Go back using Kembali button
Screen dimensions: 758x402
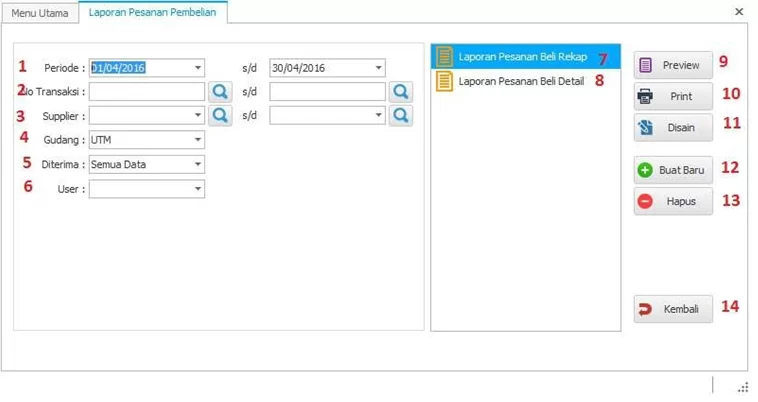673,309
